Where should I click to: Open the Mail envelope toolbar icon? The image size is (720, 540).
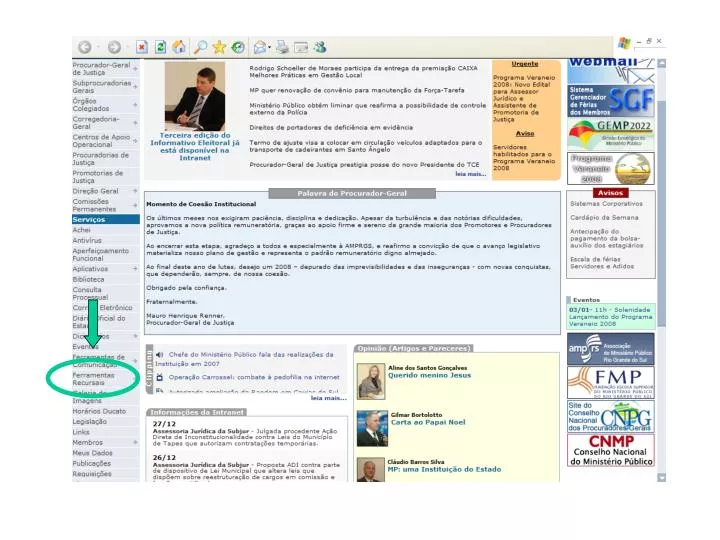click(260, 47)
